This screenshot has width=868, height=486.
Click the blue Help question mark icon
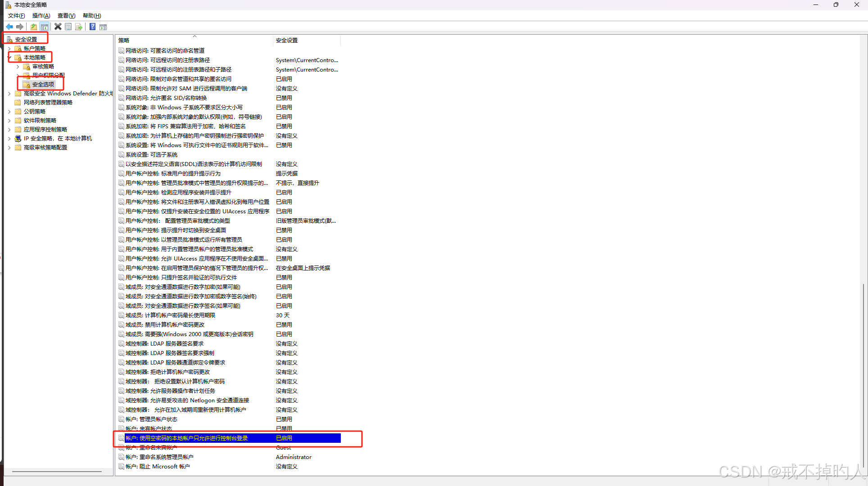(x=92, y=27)
